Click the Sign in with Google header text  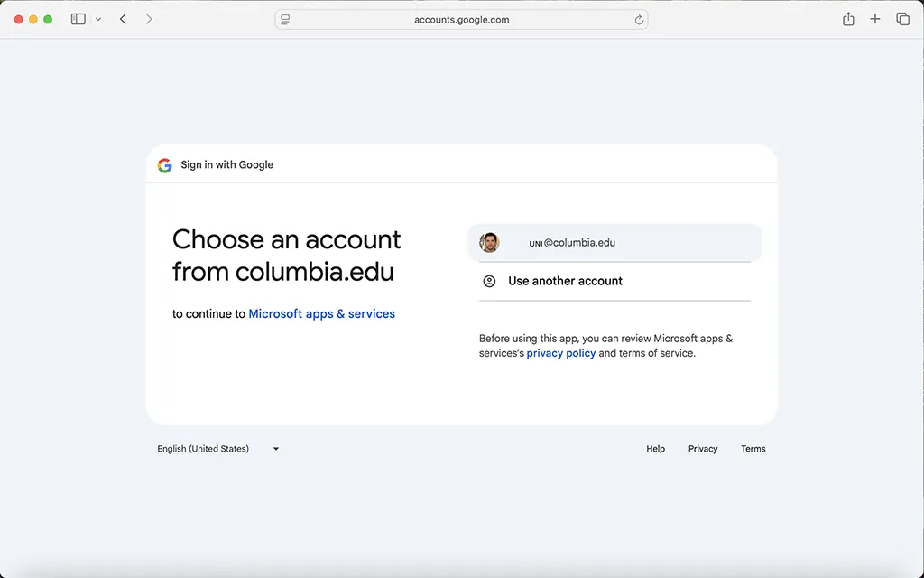[226, 165]
